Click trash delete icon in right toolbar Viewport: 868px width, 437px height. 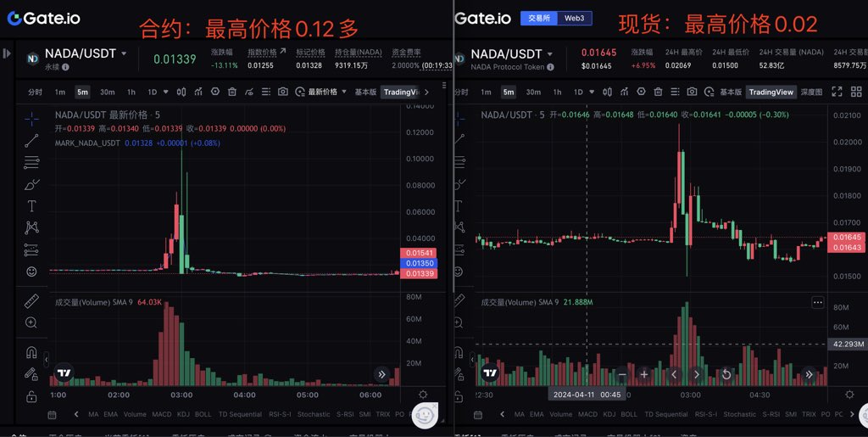(658, 92)
